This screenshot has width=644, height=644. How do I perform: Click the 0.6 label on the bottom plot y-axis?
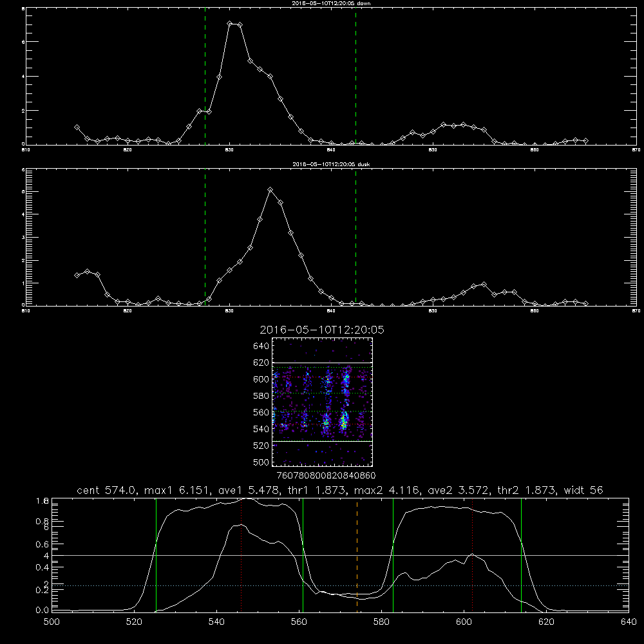(43, 544)
